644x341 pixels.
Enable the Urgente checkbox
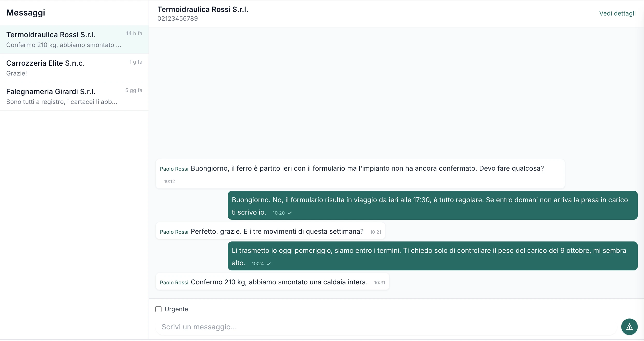coord(158,309)
